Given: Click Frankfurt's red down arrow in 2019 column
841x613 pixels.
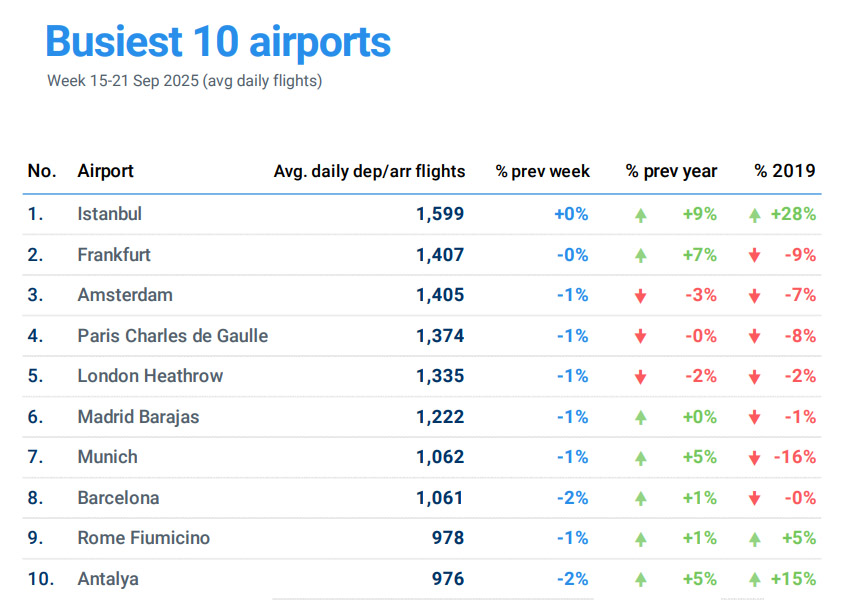Looking at the screenshot, I should (x=755, y=256).
